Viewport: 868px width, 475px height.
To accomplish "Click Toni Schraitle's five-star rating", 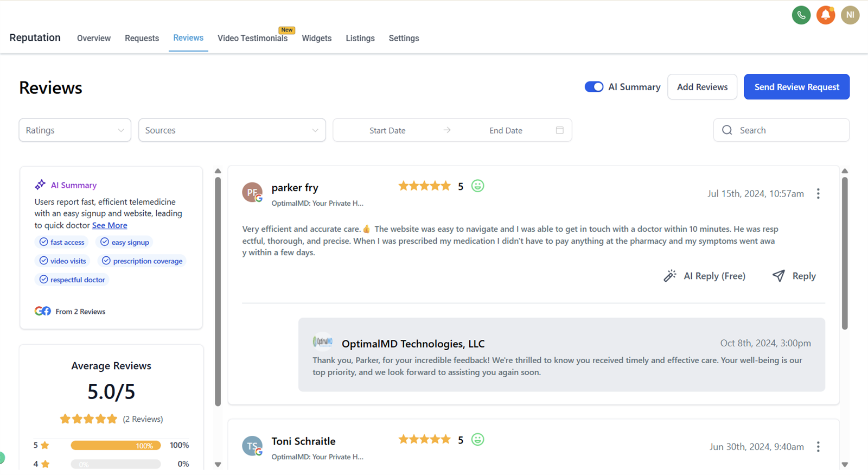I will coord(424,439).
